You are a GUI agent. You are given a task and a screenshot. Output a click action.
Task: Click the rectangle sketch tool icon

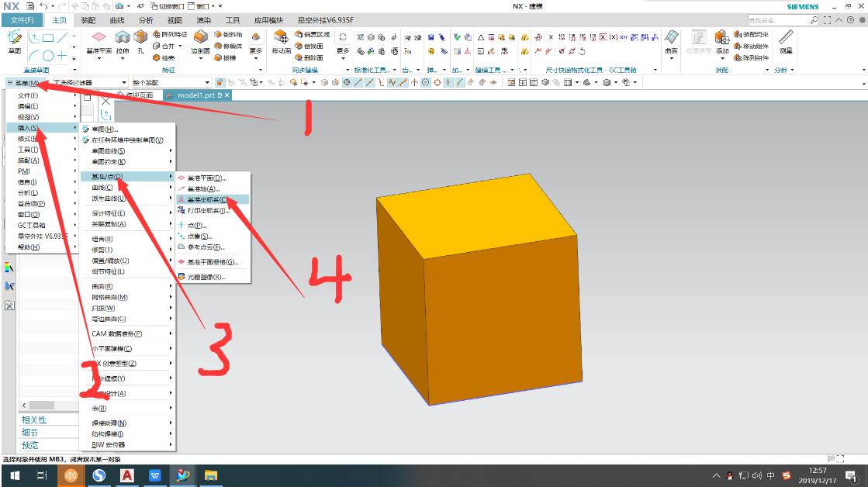click(x=48, y=38)
